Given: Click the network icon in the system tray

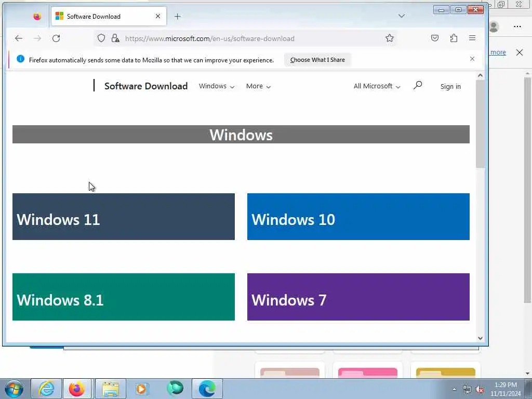Looking at the screenshot, I should pyautogui.click(x=467, y=390).
